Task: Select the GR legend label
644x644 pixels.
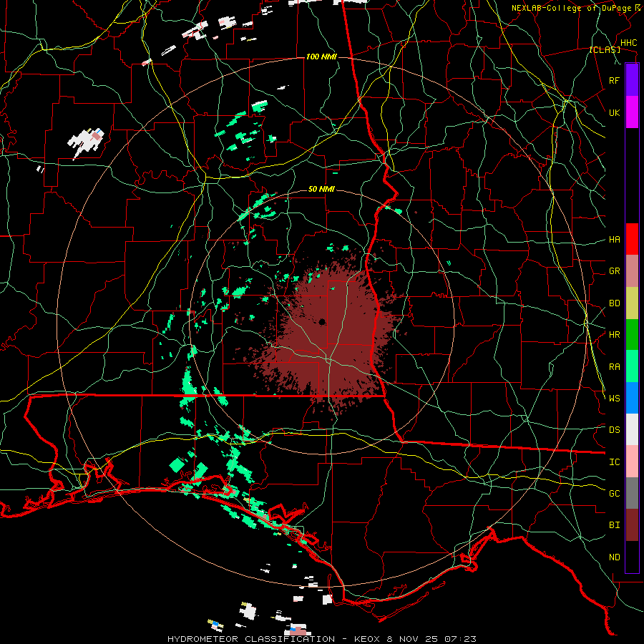Action: (614, 271)
